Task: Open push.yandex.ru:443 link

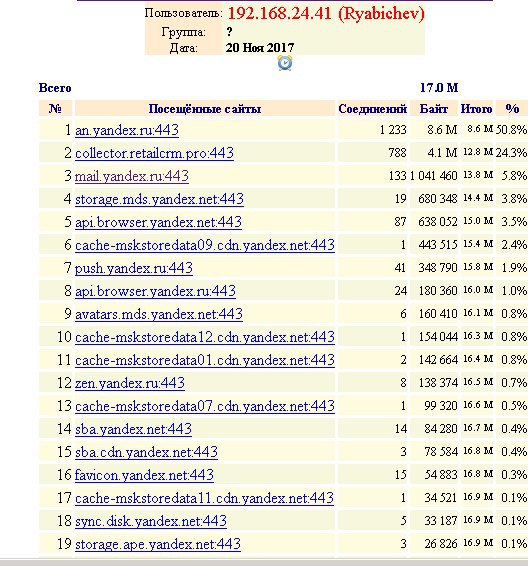Action: point(134,268)
